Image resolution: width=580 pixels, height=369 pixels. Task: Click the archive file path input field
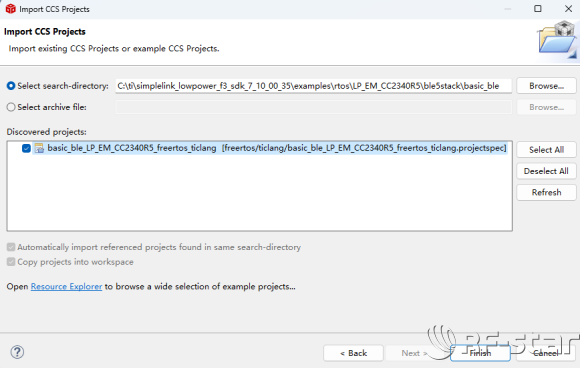(313, 107)
